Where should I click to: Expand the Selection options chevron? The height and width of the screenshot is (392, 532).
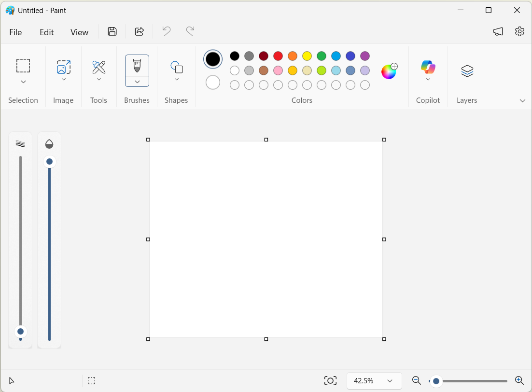tap(23, 82)
